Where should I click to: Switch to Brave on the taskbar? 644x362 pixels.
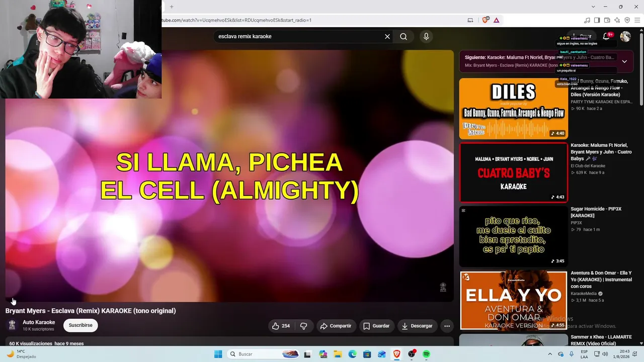(396, 354)
